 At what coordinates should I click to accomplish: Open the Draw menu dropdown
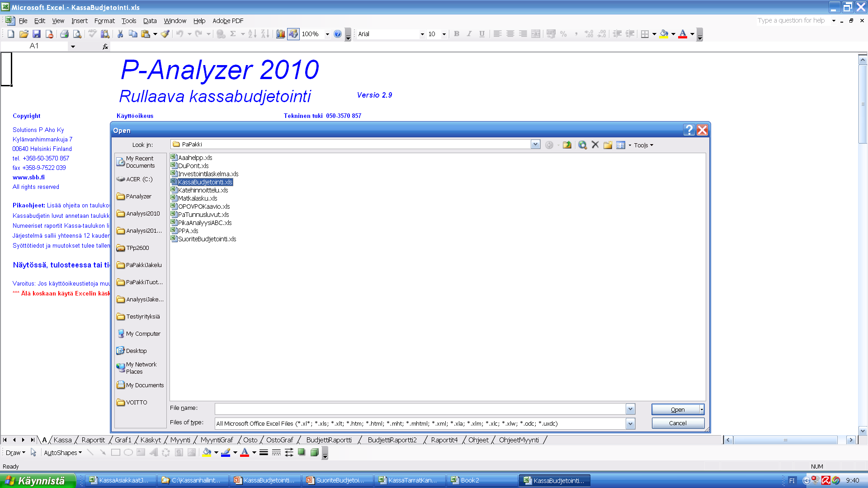click(x=15, y=453)
